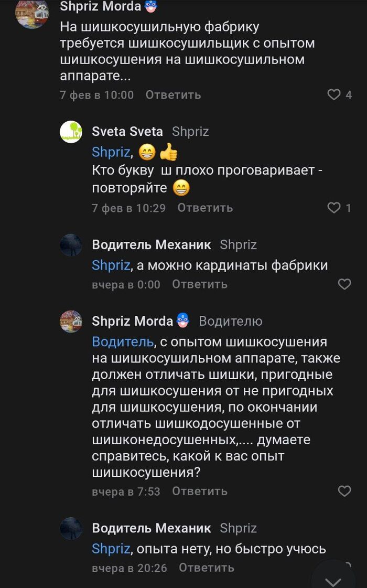Like the long Shpriz Morda reply from 7:53
The width and height of the screenshot is (367, 588).
coord(344,491)
